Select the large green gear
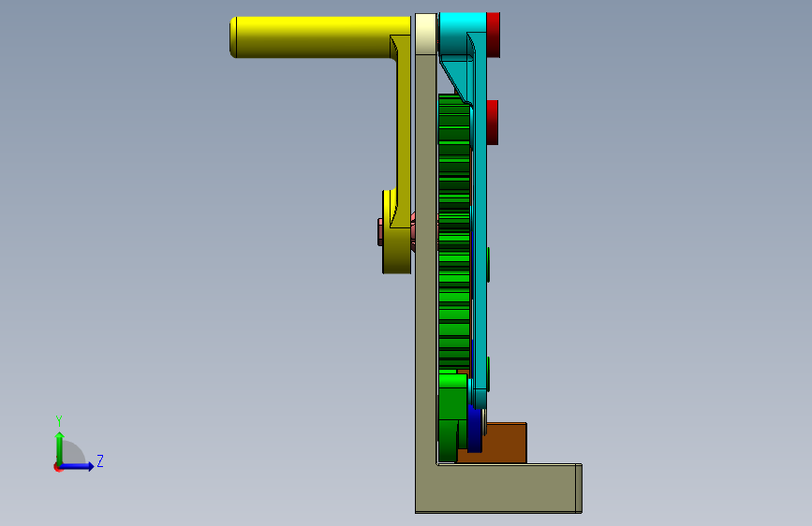The image size is (812, 526). click(x=454, y=233)
